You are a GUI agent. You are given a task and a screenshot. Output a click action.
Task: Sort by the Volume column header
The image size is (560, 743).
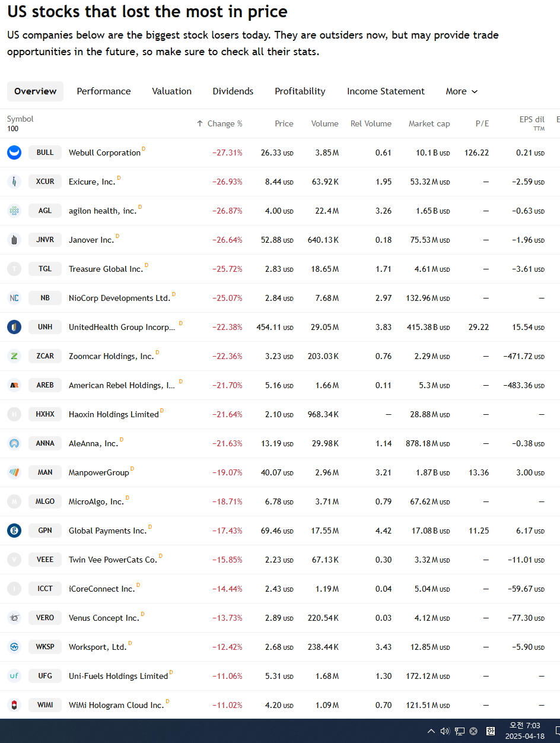pyautogui.click(x=325, y=123)
